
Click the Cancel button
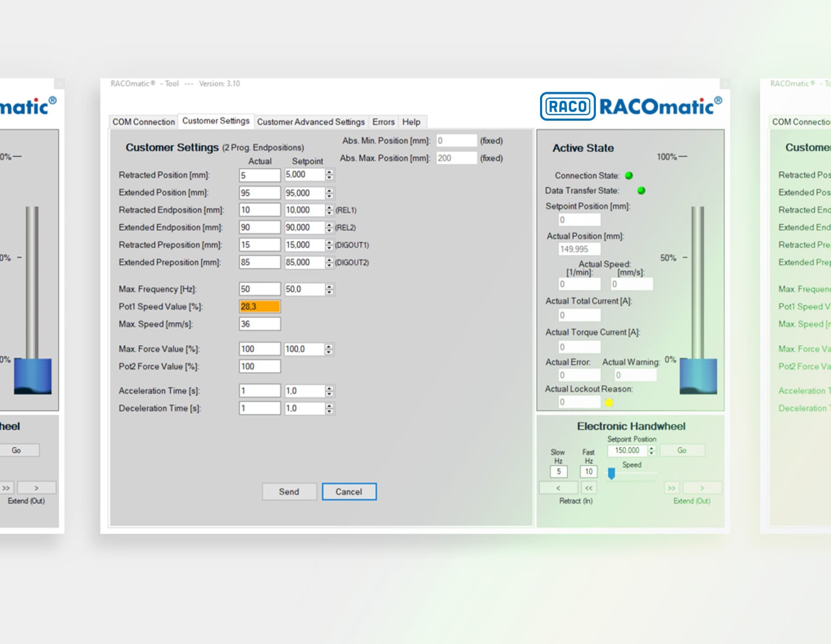(x=349, y=492)
